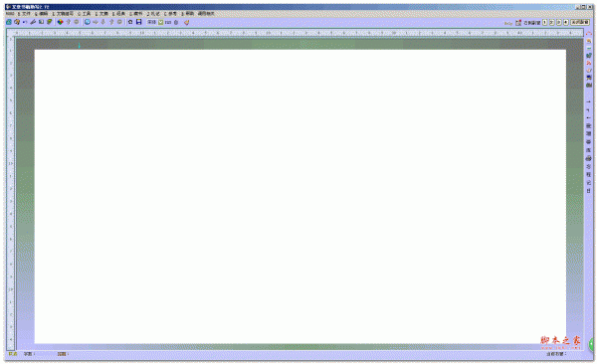
Task: Click the blue floppy disk save icon
Action: pos(139,22)
